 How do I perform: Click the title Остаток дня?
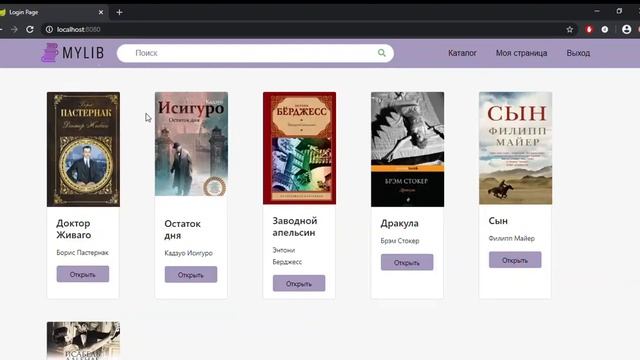click(182, 229)
